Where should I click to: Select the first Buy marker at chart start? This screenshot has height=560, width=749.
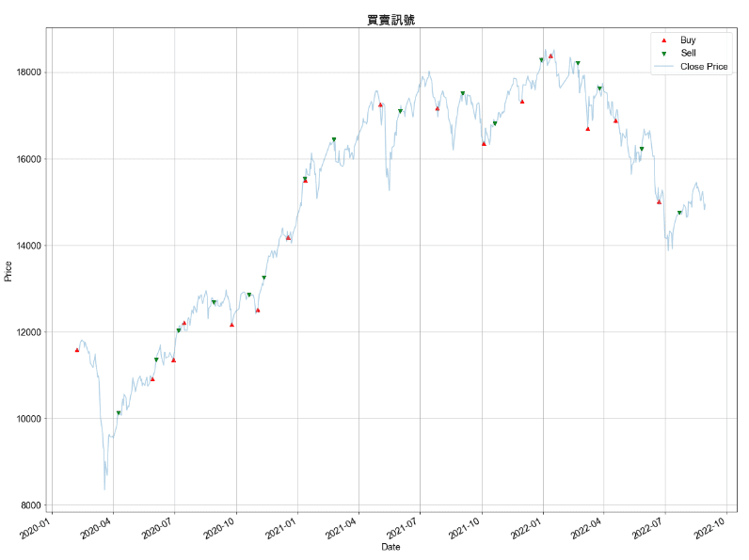(x=77, y=350)
